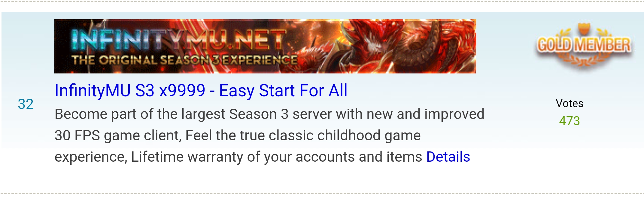Select the rank number 32
This screenshot has height=202, width=644.
[26, 104]
